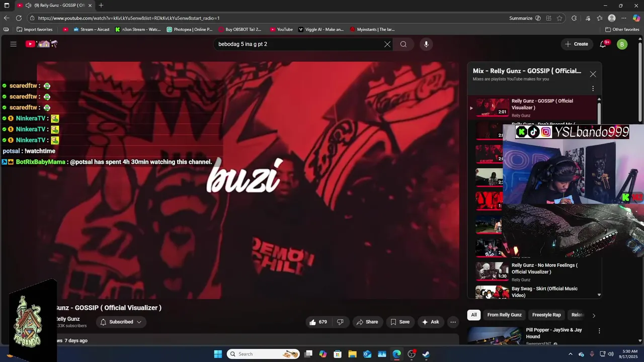Save the video to a playlist
The width and height of the screenshot is (644, 362).
400,322
